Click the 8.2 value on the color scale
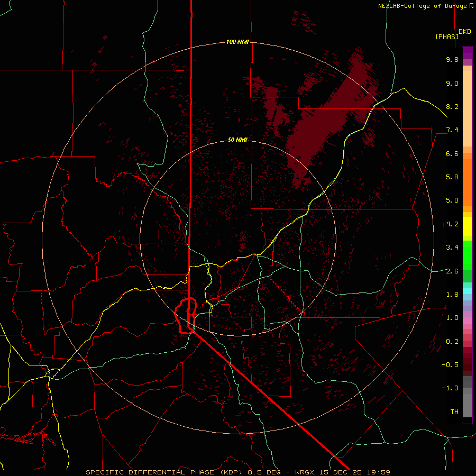This screenshot has height=476, width=476. coord(452,106)
